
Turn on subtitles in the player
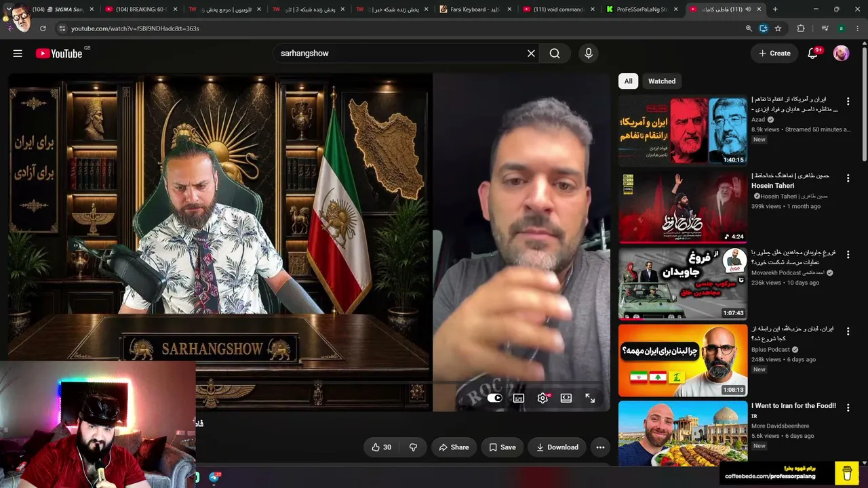click(x=519, y=398)
